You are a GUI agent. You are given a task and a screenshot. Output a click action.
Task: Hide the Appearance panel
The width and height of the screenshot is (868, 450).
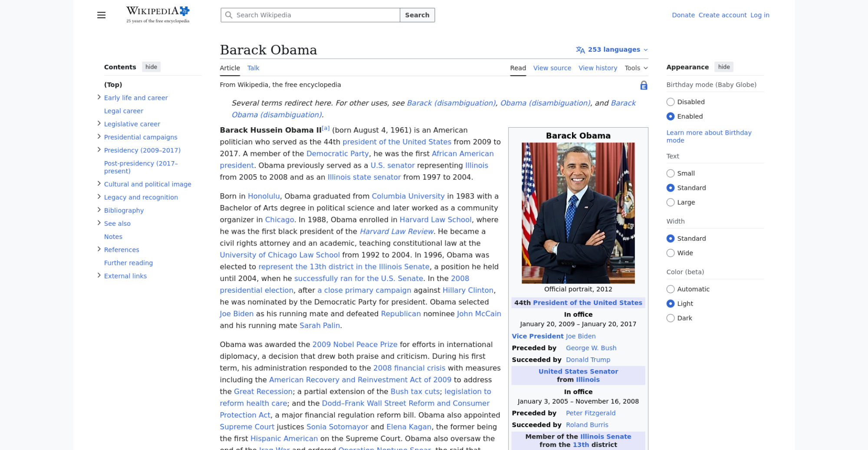point(723,67)
